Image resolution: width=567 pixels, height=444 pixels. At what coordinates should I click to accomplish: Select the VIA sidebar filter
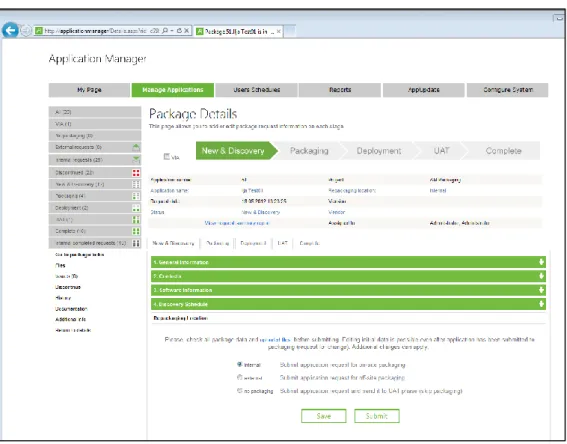[95, 124]
